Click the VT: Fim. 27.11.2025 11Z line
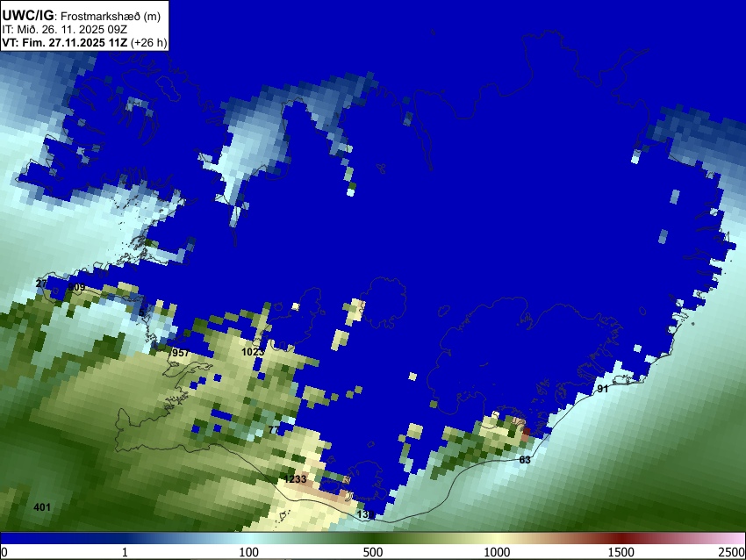The image size is (746, 560). [x=84, y=42]
